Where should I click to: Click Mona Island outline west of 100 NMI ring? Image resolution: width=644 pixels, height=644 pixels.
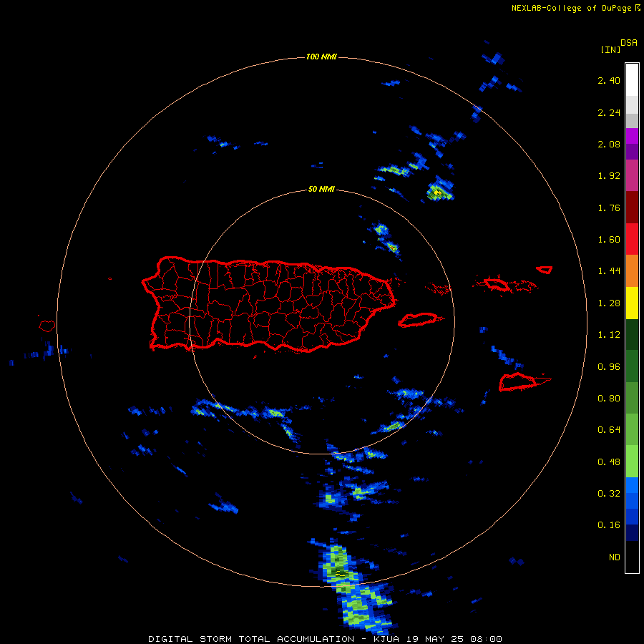click(47, 326)
